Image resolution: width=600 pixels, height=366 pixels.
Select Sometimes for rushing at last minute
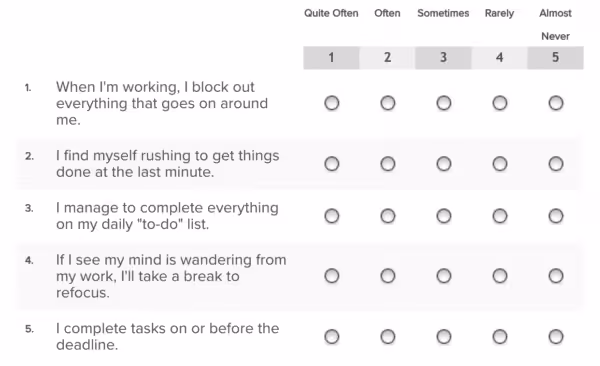click(x=443, y=164)
